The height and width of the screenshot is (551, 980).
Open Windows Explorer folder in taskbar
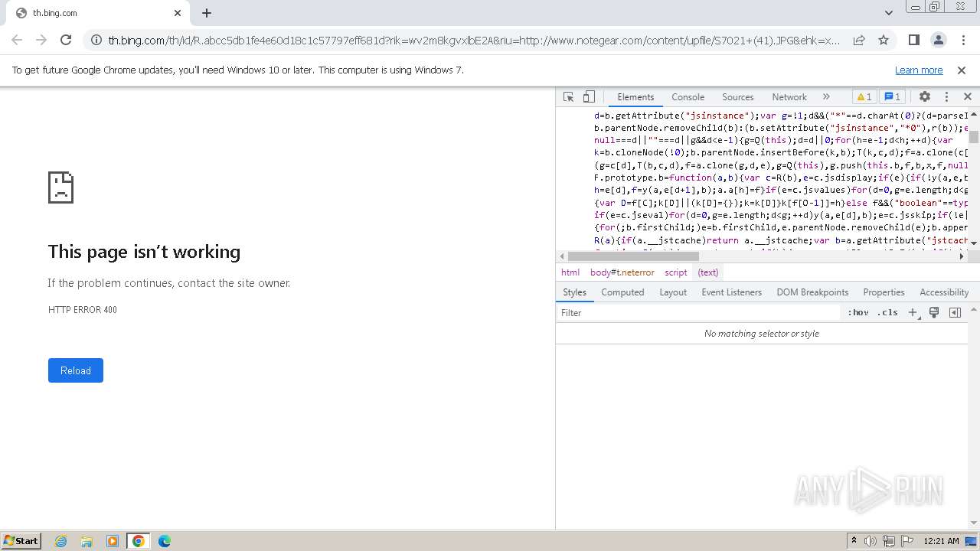87,541
